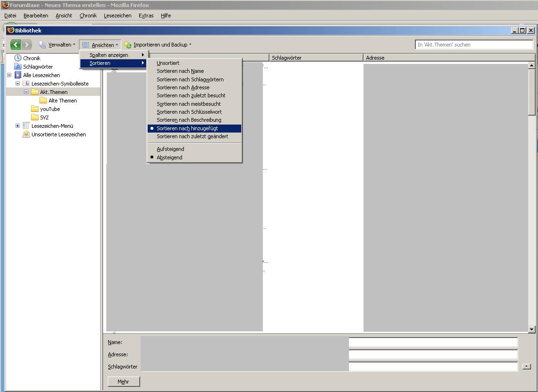Click the Mehr button

tap(124, 381)
